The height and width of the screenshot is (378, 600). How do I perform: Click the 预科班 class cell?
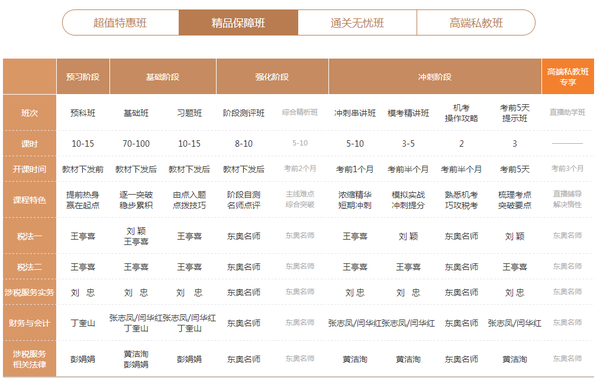83,113
